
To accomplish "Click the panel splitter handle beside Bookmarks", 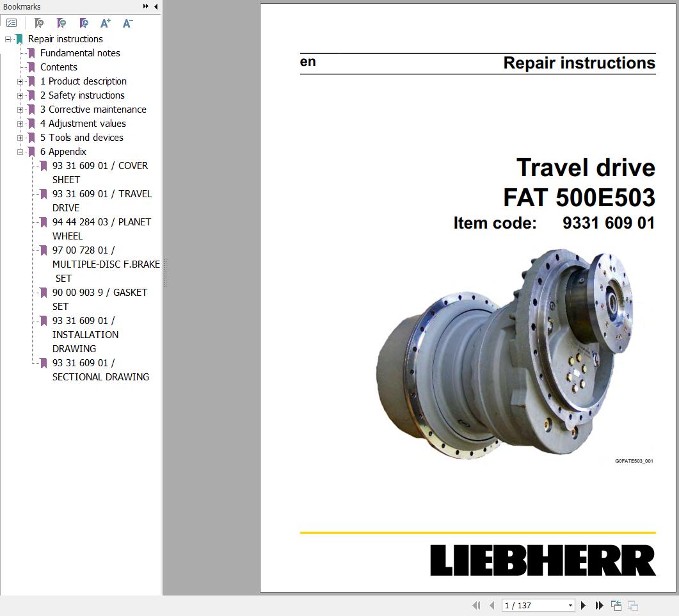I will click(165, 273).
